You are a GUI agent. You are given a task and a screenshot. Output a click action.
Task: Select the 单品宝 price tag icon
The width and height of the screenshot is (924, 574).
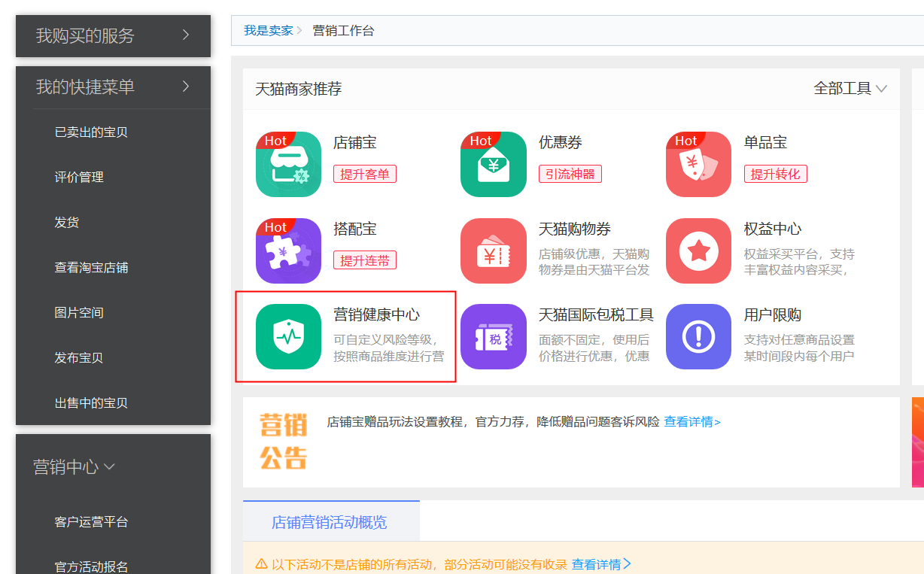698,165
